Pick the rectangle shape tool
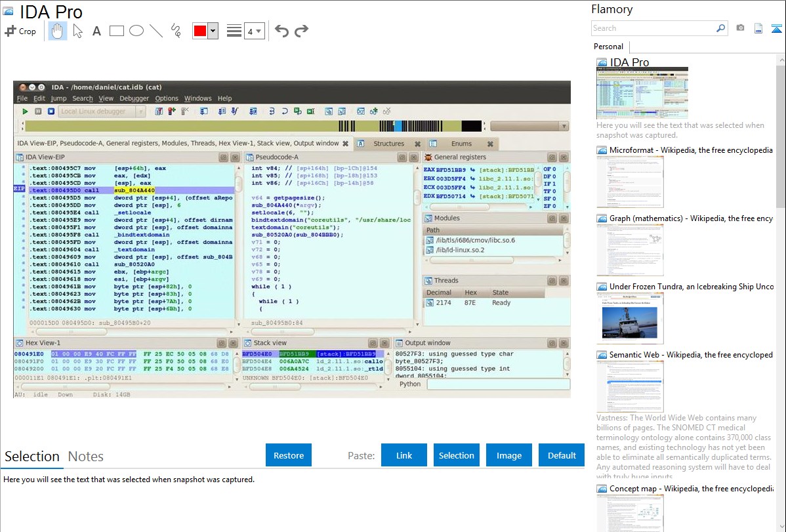 pos(116,31)
